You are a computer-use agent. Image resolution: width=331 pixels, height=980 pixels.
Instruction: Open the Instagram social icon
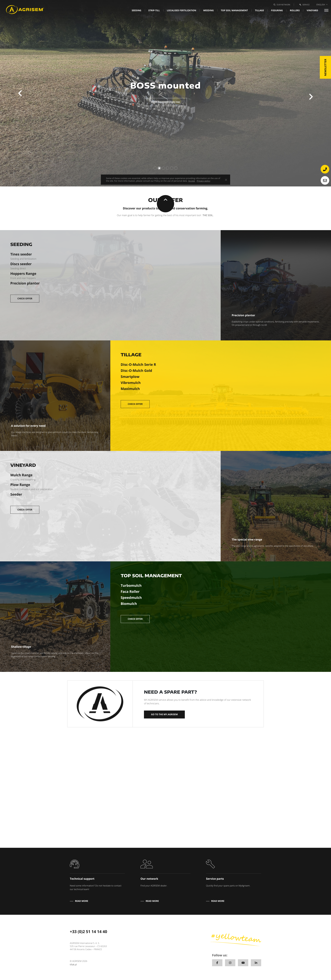(x=230, y=963)
